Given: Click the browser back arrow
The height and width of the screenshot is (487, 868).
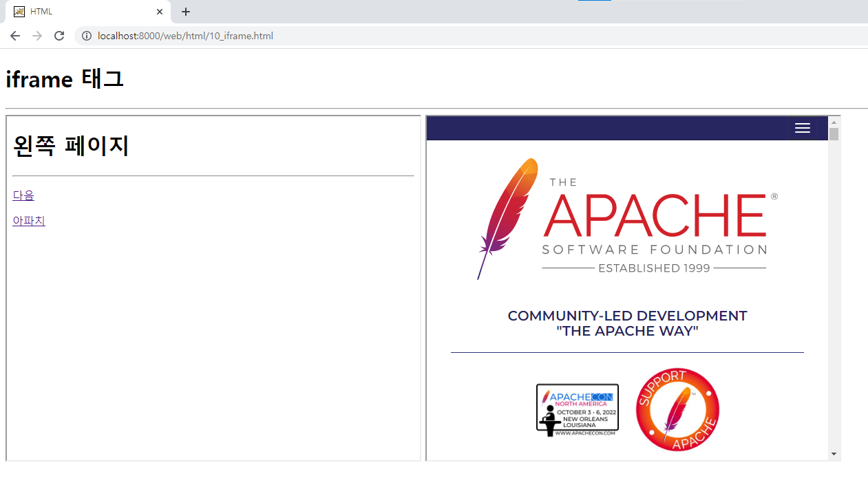Looking at the screenshot, I should tap(15, 36).
